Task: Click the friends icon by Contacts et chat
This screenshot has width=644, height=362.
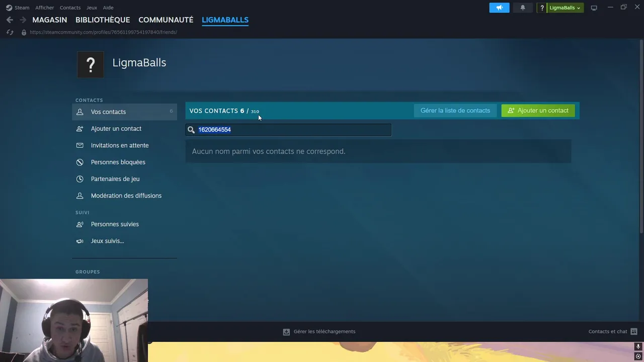Action: point(634,331)
